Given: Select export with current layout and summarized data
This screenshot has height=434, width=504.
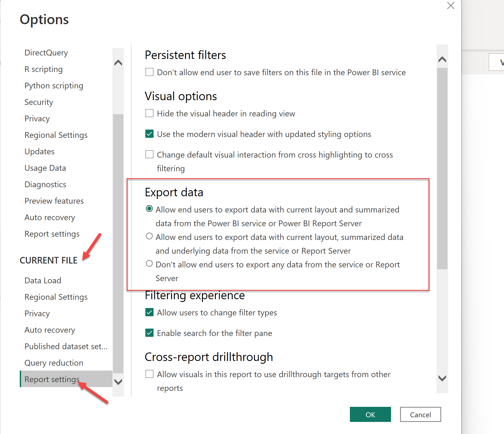Looking at the screenshot, I should [x=149, y=209].
